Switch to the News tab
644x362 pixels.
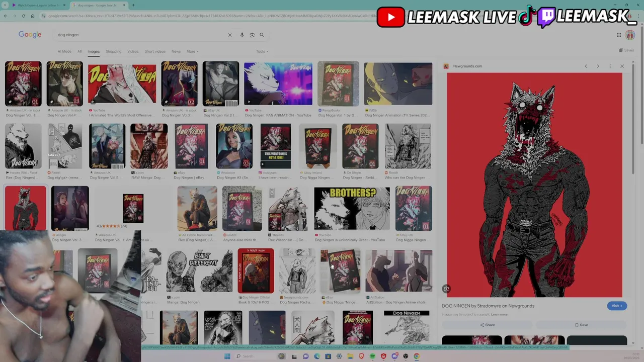point(176,51)
